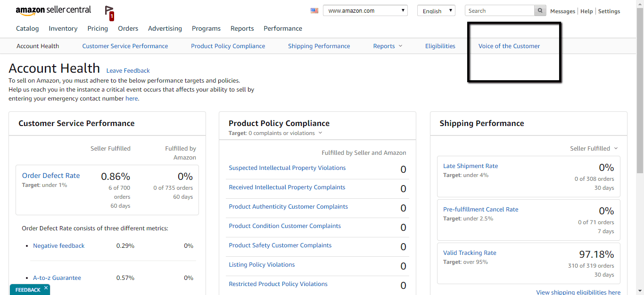This screenshot has height=295, width=644.
Task: Open Product Safety Customer Complaints link
Action: pyautogui.click(x=280, y=245)
